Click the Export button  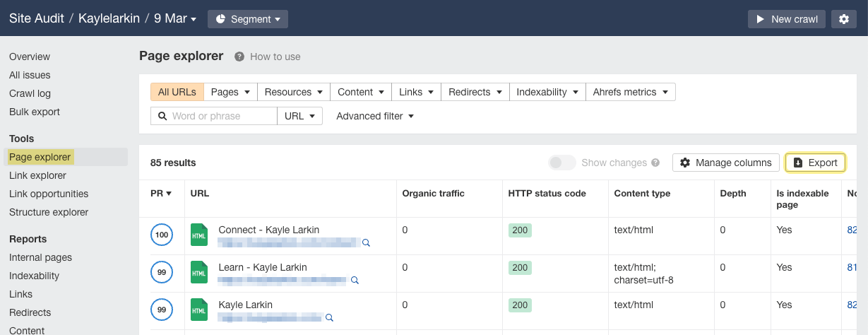pos(815,163)
